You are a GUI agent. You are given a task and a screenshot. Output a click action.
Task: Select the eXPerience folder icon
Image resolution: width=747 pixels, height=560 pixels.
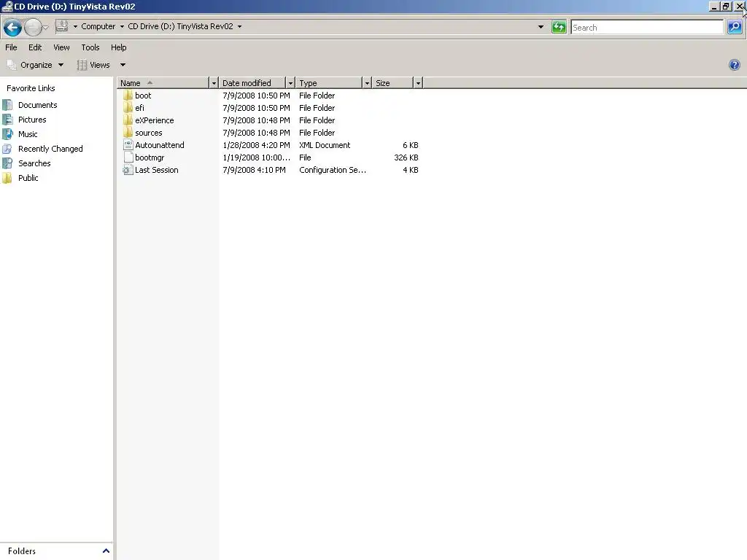(128, 120)
